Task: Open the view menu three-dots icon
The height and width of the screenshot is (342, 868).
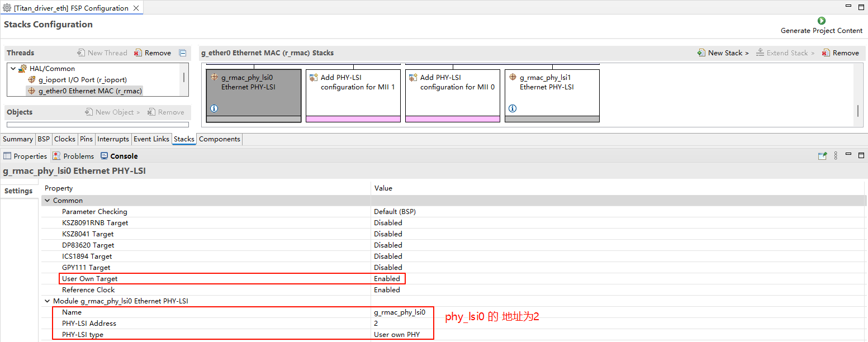Action: [x=836, y=156]
